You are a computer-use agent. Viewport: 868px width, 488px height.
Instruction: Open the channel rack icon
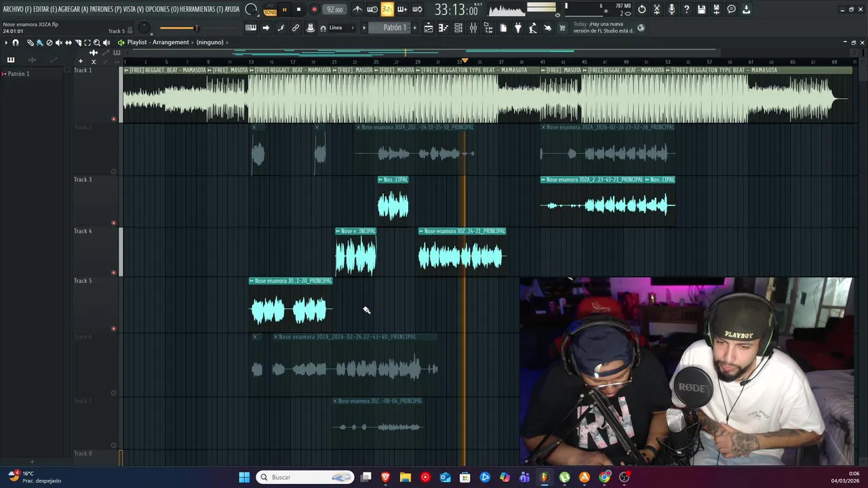(x=458, y=28)
